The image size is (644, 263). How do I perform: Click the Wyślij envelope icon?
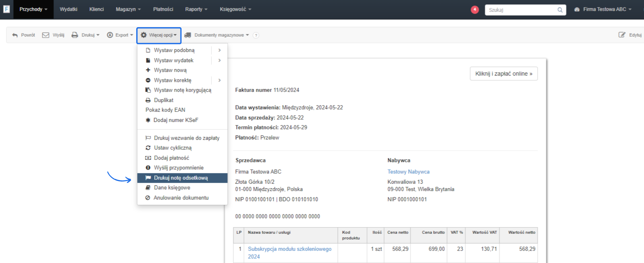[x=46, y=35]
